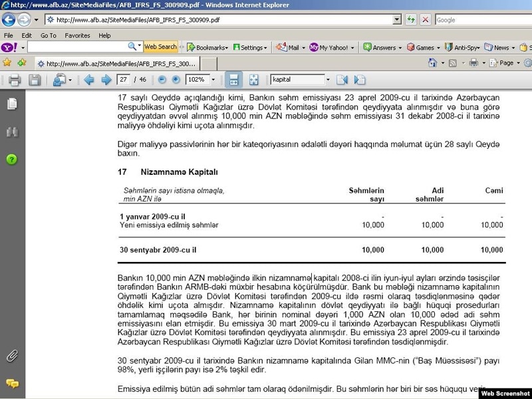The image size is (532, 399).
Task: Select the AFB PDF browser tab
Action: click(116, 64)
